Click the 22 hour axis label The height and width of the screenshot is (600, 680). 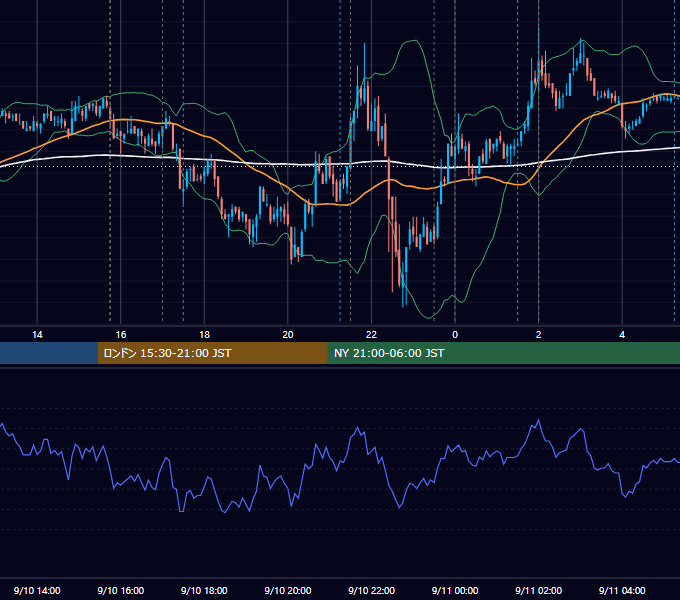pyautogui.click(x=371, y=335)
